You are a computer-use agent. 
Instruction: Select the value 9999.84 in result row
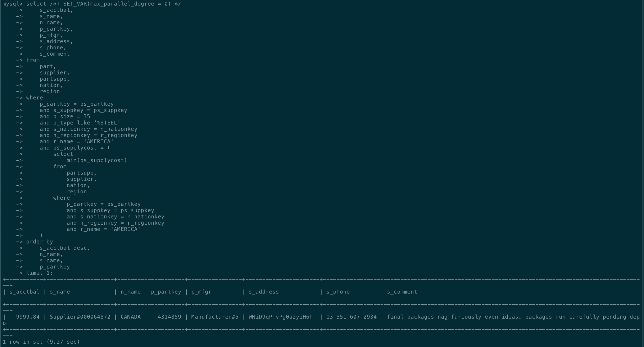pyautogui.click(x=27, y=317)
